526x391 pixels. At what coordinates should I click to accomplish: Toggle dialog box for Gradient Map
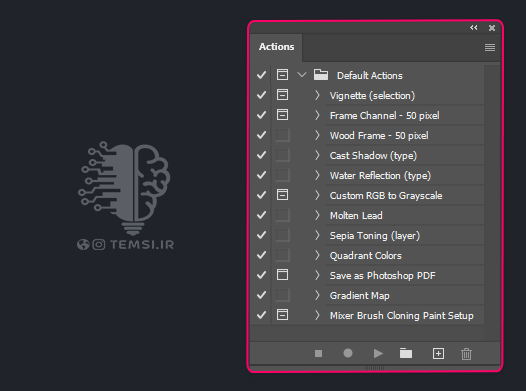click(282, 295)
